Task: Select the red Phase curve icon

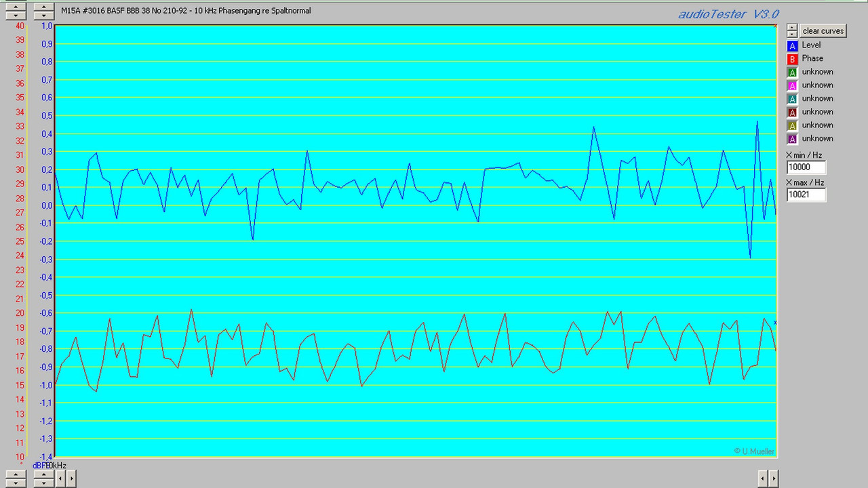Action: coord(792,58)
